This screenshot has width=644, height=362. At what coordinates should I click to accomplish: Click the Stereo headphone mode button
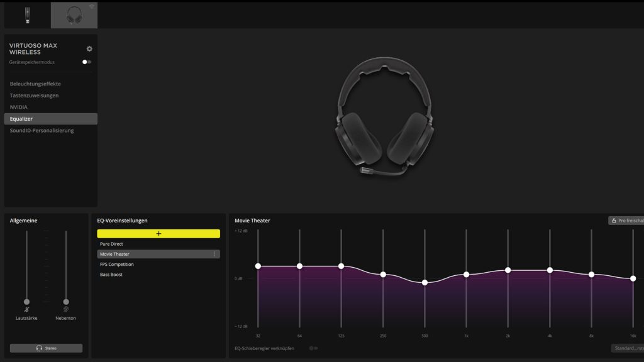click(46, 348)
